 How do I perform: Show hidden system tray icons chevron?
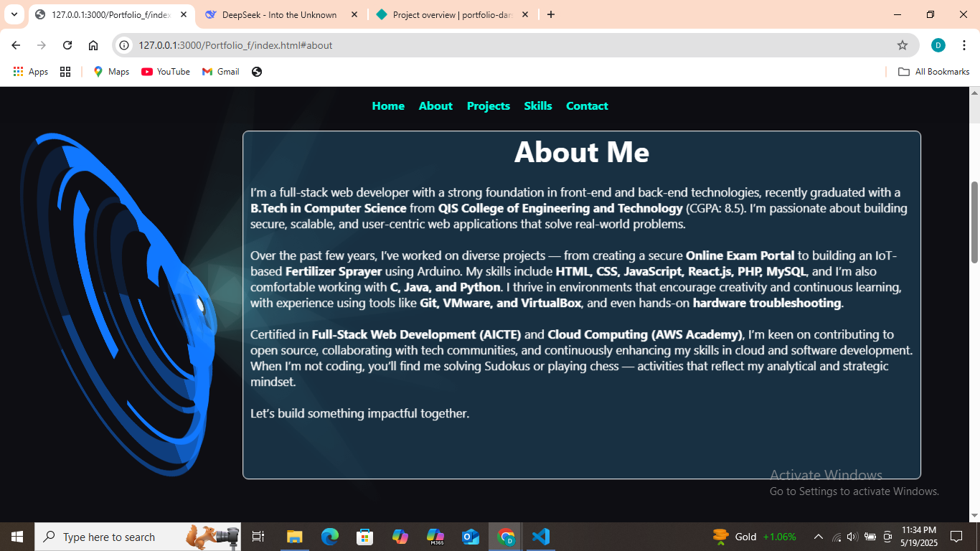[818, 537]
